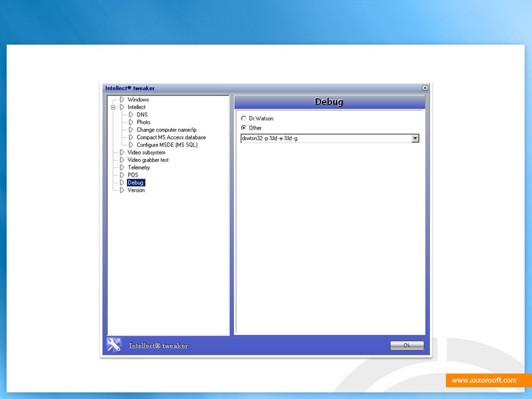Open the debugger command dropdown arrow
Image resolution: width=532 pixels, height=399 pixels.
click(415, 139)
